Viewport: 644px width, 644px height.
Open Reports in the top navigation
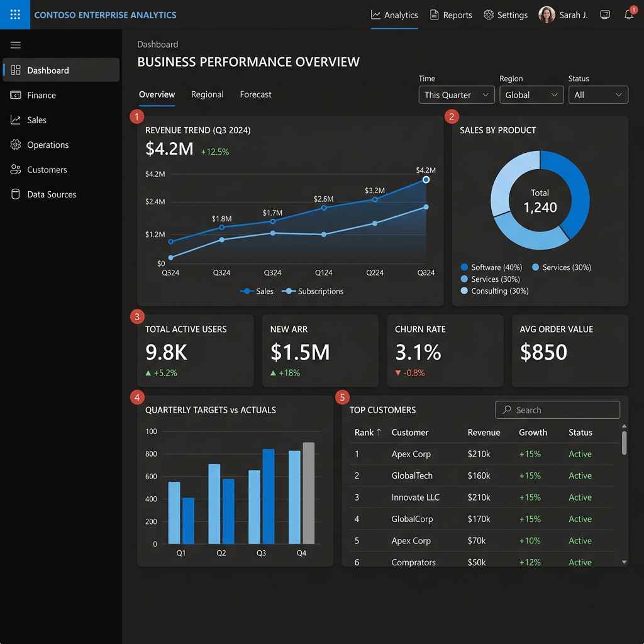pos(451,15)
